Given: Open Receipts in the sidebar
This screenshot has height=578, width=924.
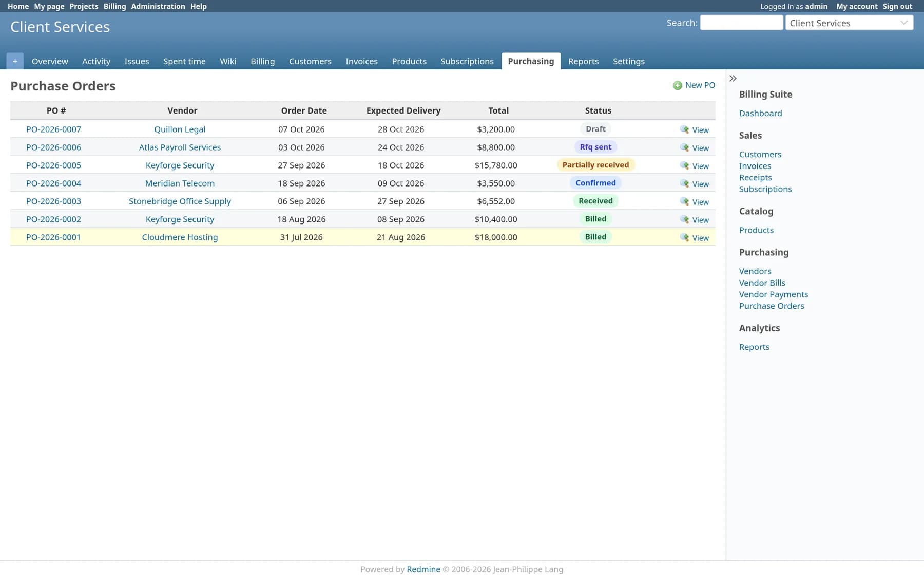Looking at the screenshot, I should [x=755, y=177].
